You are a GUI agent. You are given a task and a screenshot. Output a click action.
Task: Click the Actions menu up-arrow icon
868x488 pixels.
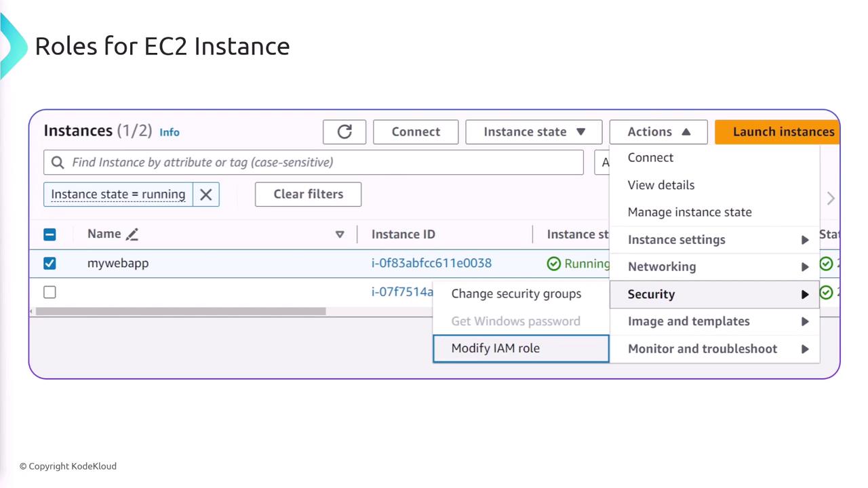(686, 132)
